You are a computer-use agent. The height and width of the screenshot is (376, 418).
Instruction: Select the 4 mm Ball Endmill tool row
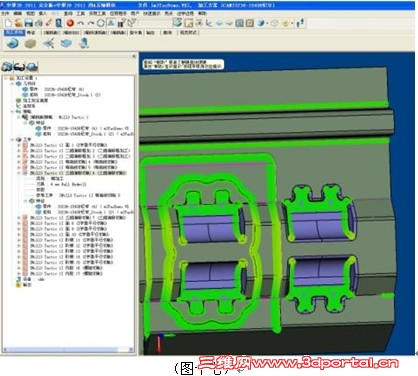coord(61,184)
